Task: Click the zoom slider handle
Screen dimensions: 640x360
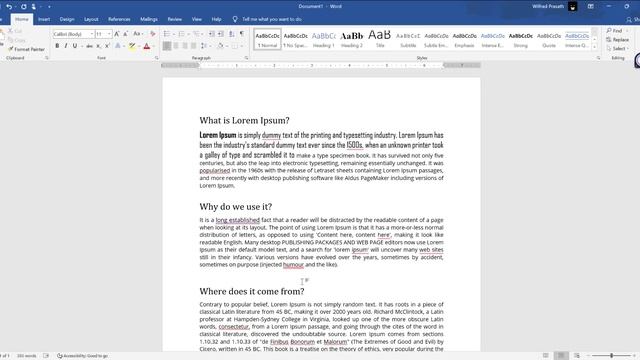Action: (611, 356)
